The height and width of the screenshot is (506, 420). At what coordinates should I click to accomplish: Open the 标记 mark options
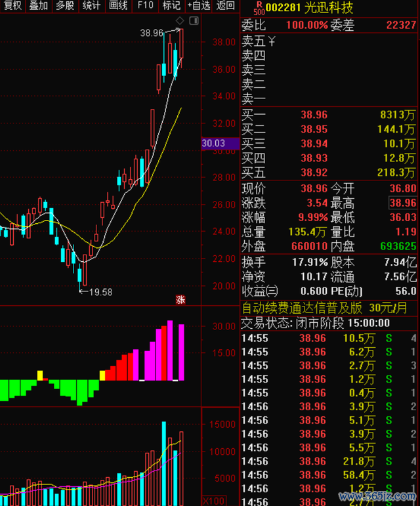(171, 6)
